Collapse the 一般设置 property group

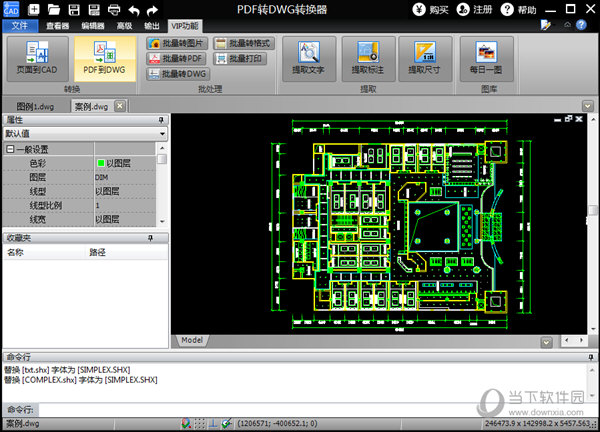coord(10,149)
